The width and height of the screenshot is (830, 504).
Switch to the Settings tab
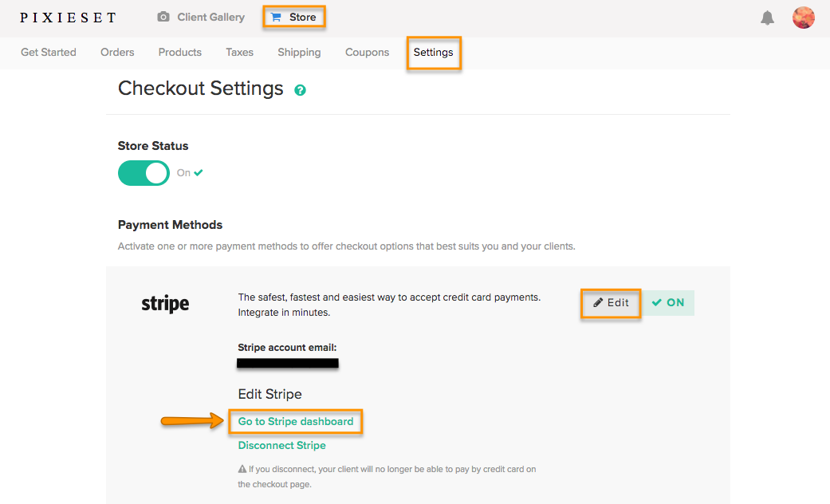434,53
